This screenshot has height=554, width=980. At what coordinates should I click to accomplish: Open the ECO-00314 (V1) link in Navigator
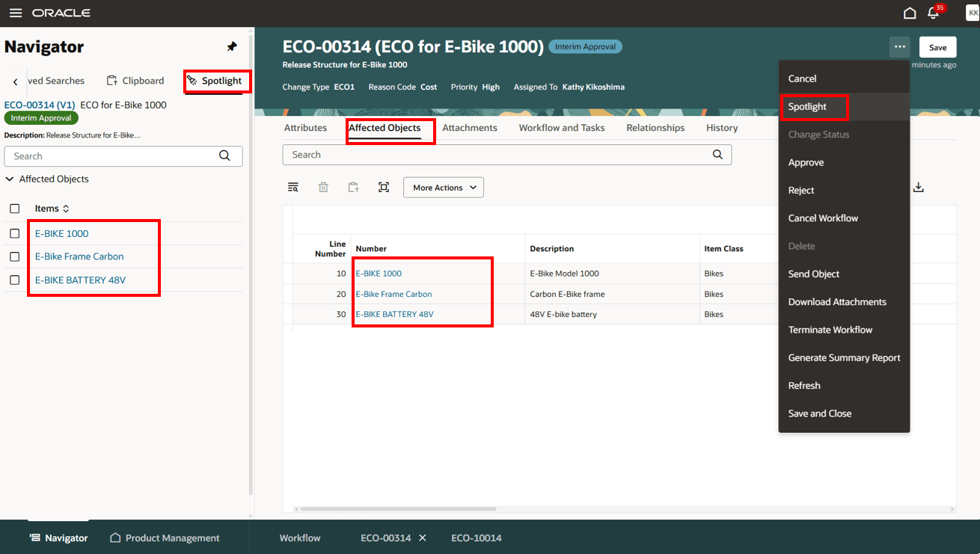coord(40,105)
